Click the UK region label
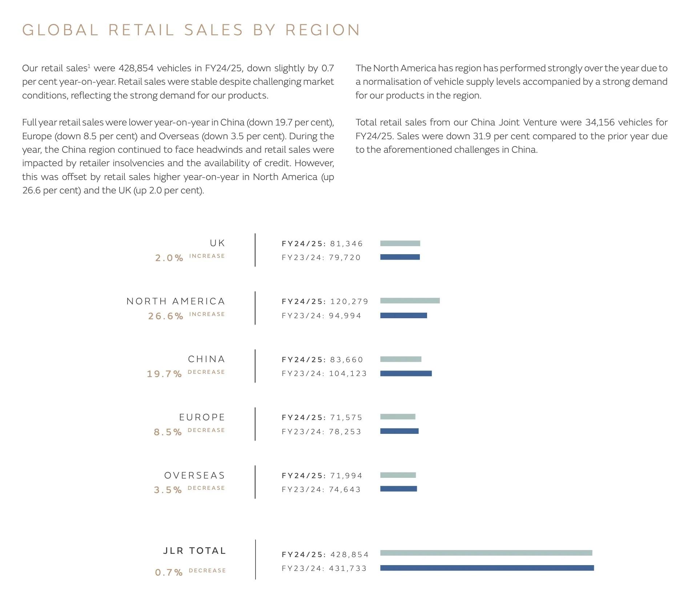The image size is (700, 592). coord(217,243)
